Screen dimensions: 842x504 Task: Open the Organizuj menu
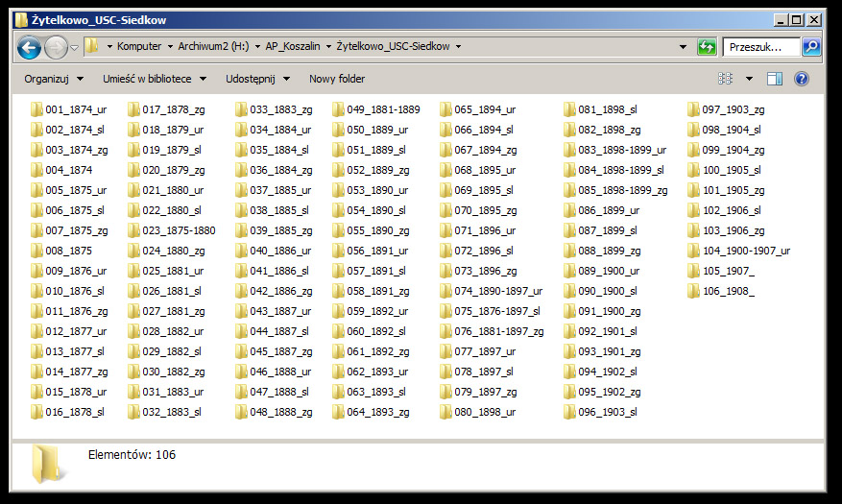53,79
